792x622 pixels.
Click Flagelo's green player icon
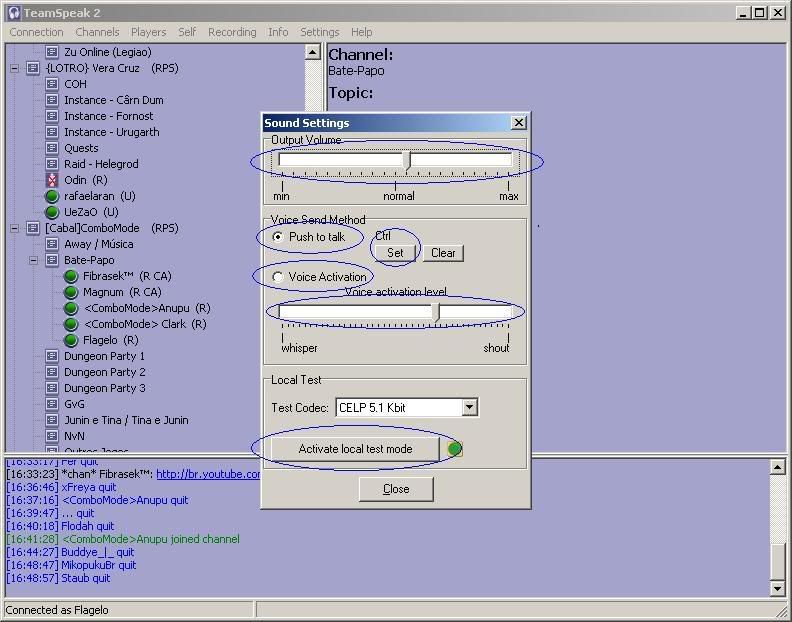(71, 341)
